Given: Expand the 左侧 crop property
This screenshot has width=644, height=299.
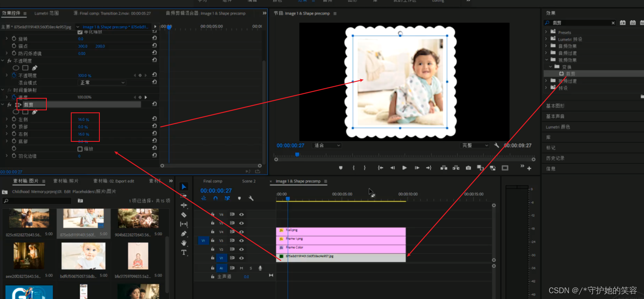Looking at the screenshot, I should point(7,119).
